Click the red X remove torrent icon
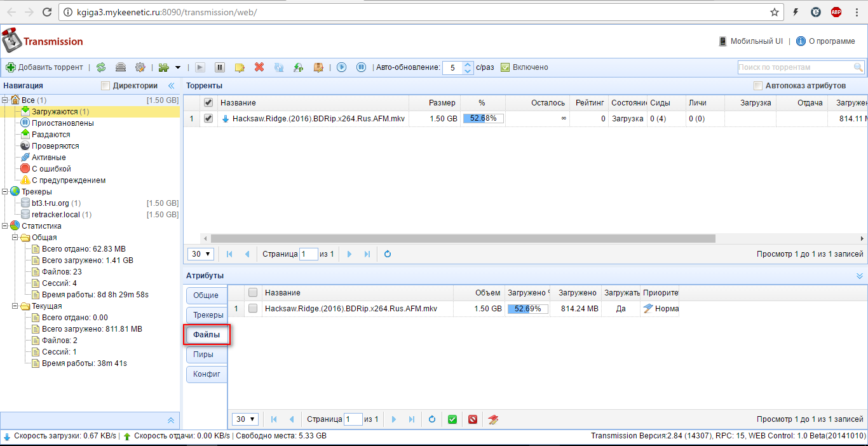The image size is (868, 446). coord(259,67)
